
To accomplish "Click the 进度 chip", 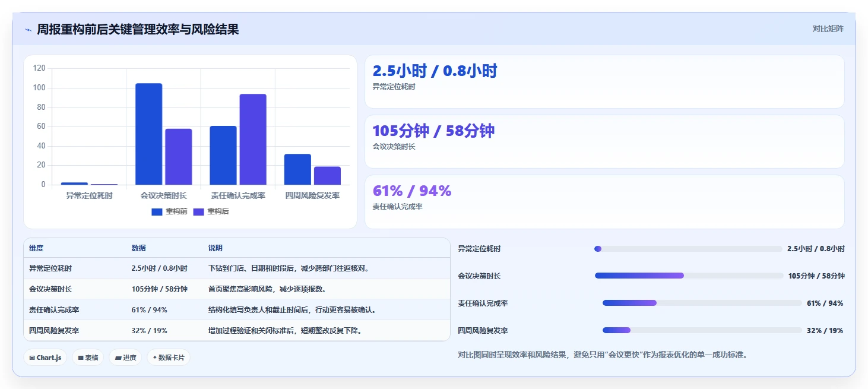I will [x=125, y=358].
